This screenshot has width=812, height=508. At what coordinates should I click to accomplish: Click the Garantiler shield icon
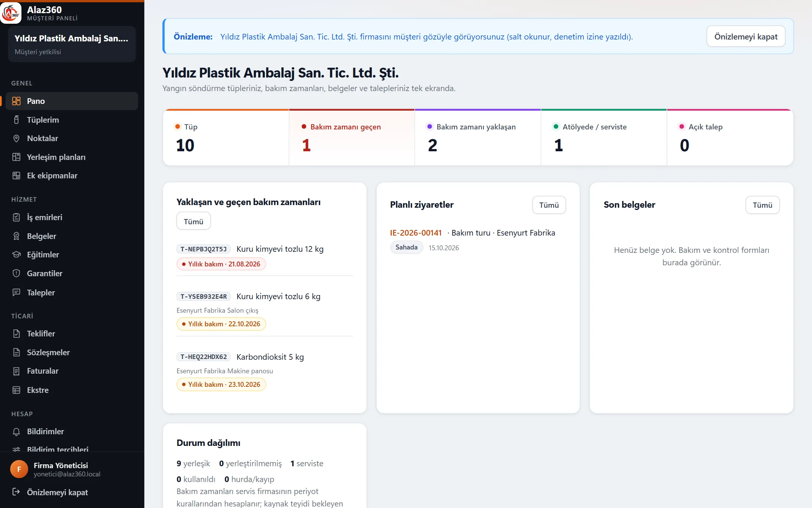coord(16,274)
